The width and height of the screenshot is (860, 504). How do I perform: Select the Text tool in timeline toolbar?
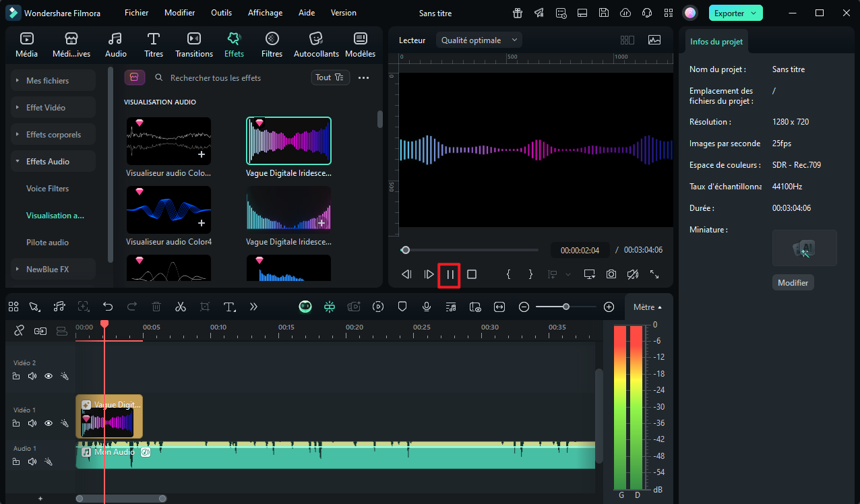tap(229, 307)
